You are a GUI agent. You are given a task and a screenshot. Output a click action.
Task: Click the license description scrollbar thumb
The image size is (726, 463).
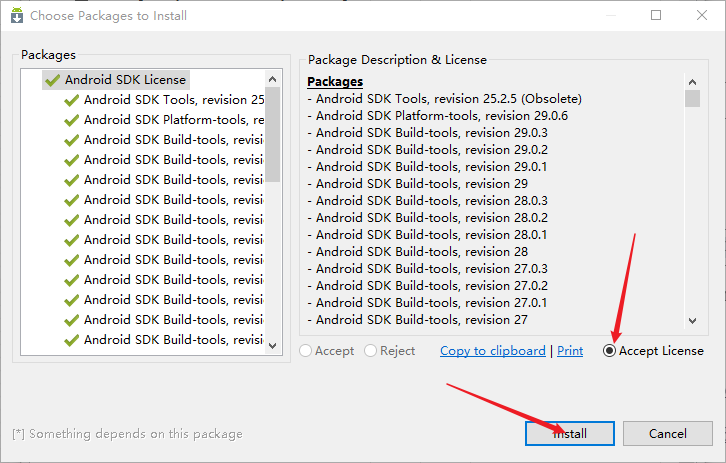[692, 99]
